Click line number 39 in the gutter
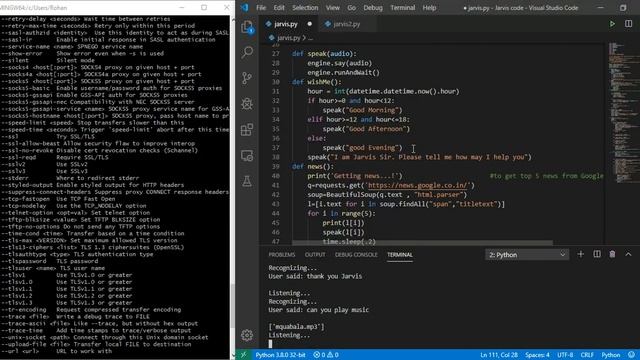This screenshot has width=640, height=360. tap(276, 167)
